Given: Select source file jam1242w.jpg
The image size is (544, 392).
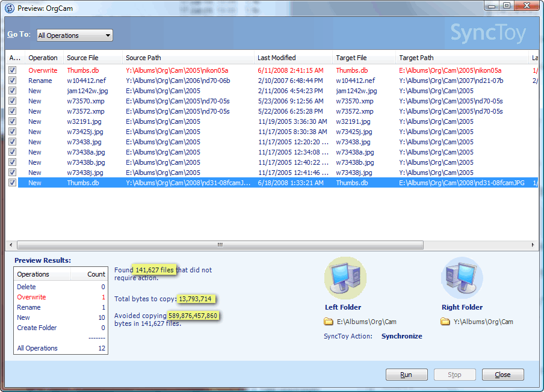Looking at the screenshot, I should coord(87,91).
